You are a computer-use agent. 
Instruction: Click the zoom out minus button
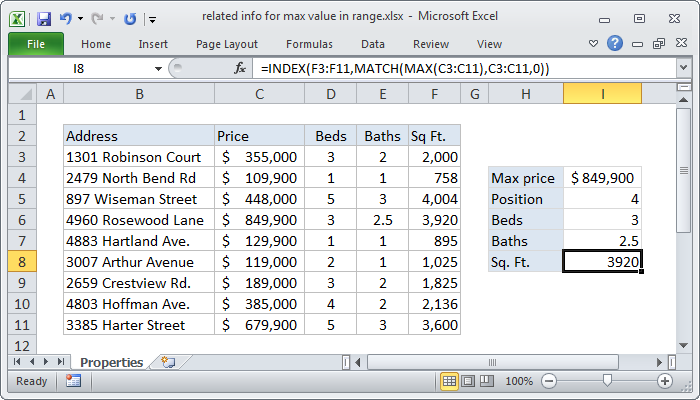pyautogui.click(x=550, y=381)
